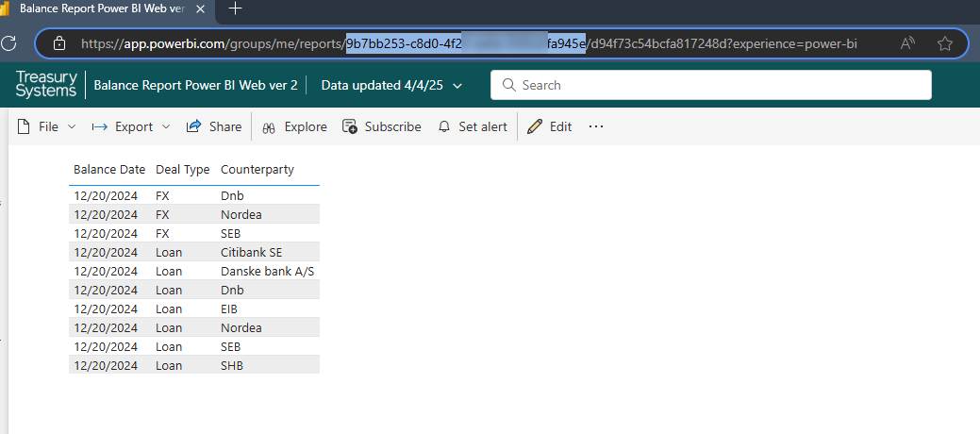Screen dimensions: 980x434
Task: Click the search magnifier icon
Action: [x=509, y=85]
